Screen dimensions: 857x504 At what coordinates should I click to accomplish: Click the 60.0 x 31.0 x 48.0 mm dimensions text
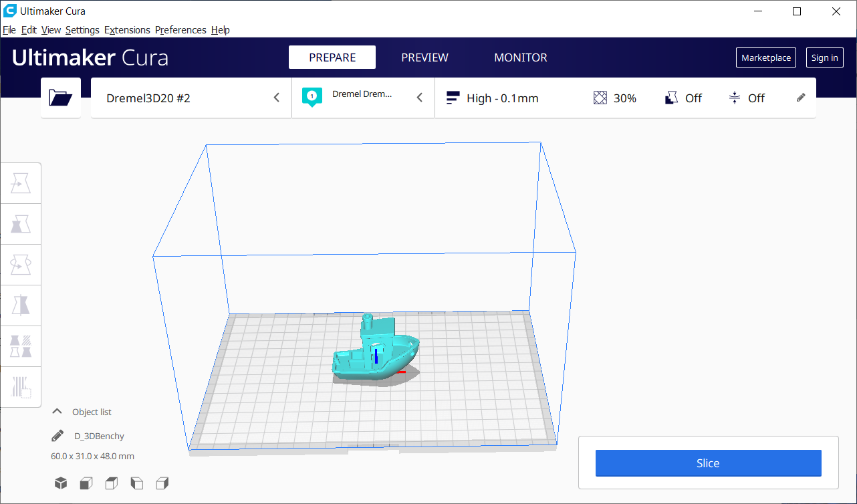tap(92, 456)
